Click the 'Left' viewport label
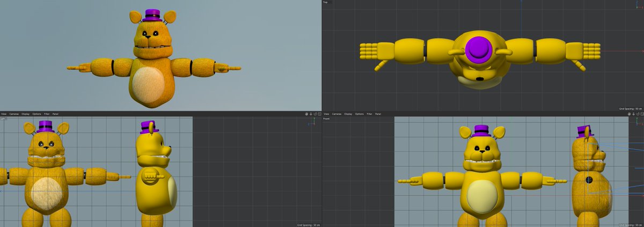The width and height of the screenshot is (644, 227). 3,119
